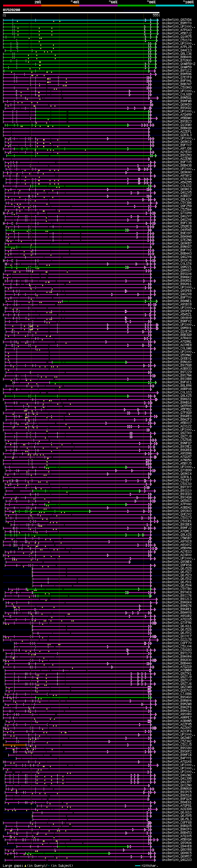Click the UniRef100_B9SZM3 label
Screen dimensions: 197x868
tap(177, 155)
